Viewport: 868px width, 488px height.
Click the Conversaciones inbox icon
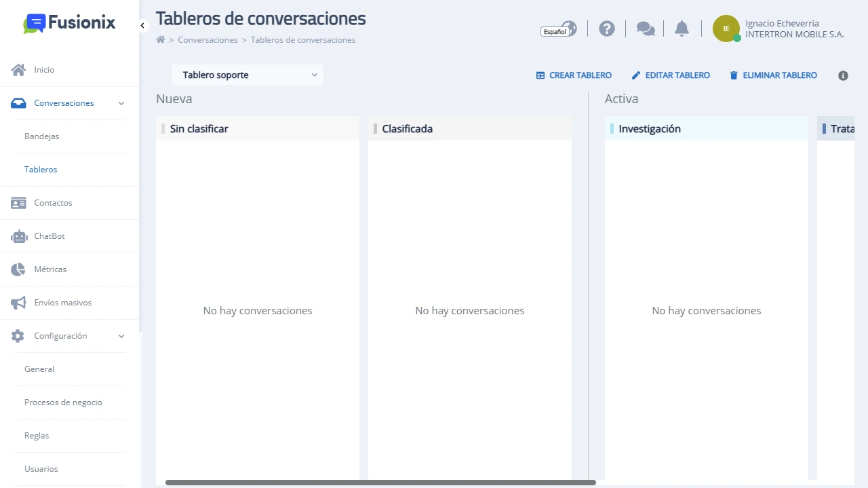(18, 103)
